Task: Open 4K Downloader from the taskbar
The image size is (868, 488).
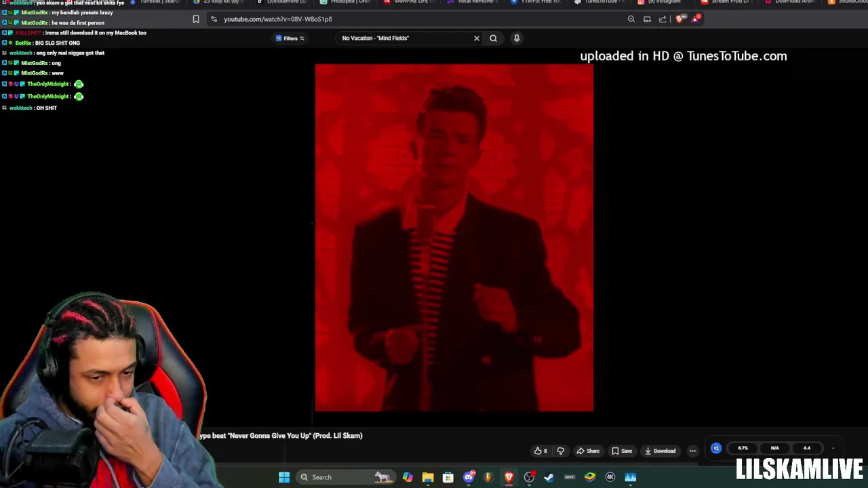Action: pos(610,477)
